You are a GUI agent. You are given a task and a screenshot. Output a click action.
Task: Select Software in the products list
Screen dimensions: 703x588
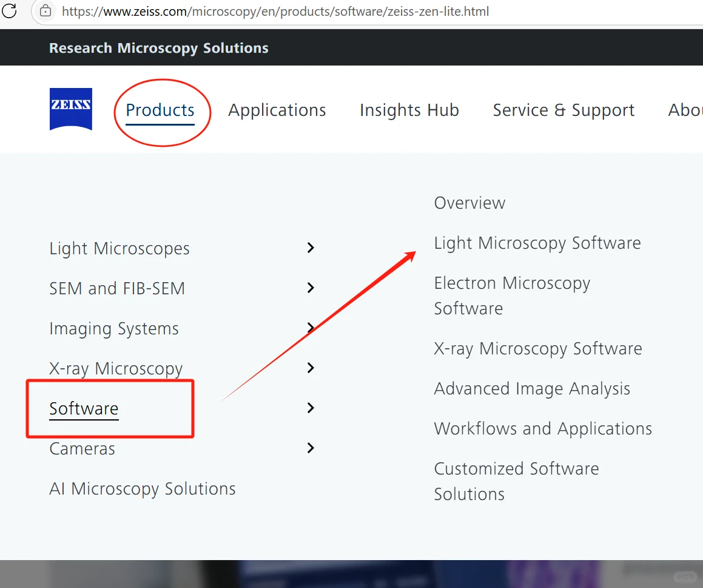(x=84, y=408)
